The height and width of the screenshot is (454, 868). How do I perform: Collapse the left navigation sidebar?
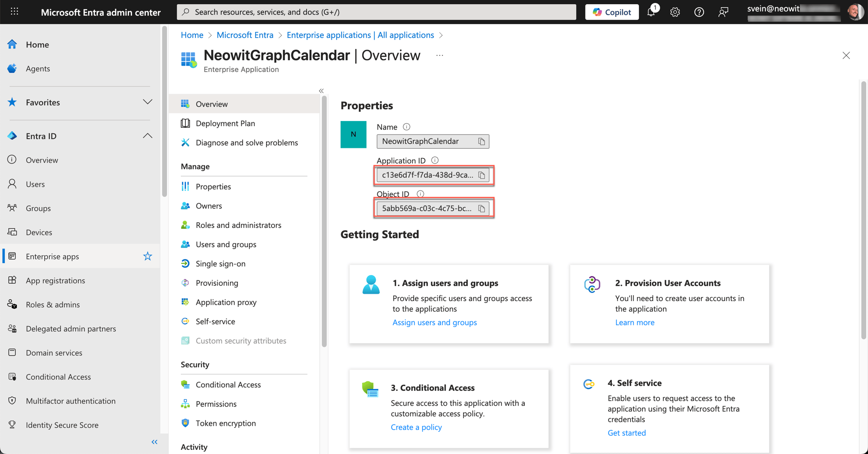[x=154, y=442]
